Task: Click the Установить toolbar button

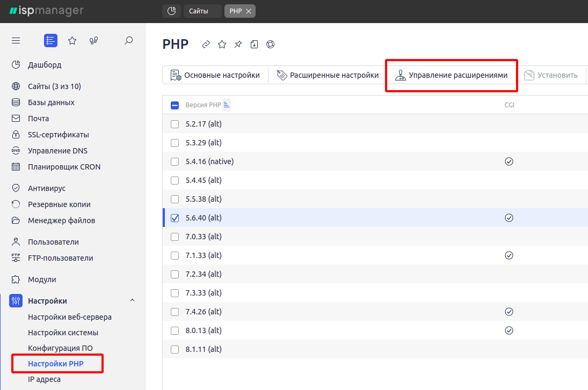Action: pyautogui.click(x=550, y=75)
